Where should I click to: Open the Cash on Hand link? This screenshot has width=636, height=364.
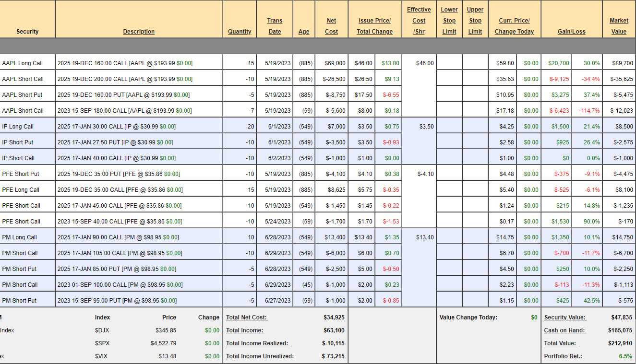565,330
